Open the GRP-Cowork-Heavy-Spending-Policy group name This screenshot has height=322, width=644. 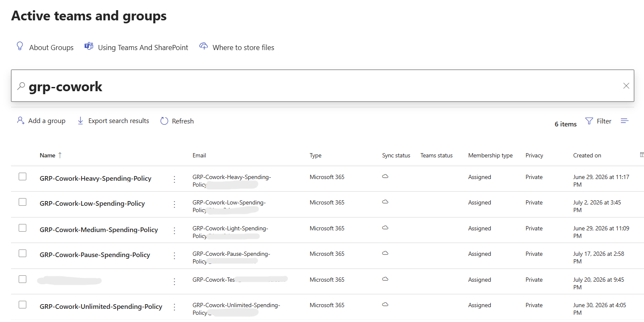[x=96, y=179]
